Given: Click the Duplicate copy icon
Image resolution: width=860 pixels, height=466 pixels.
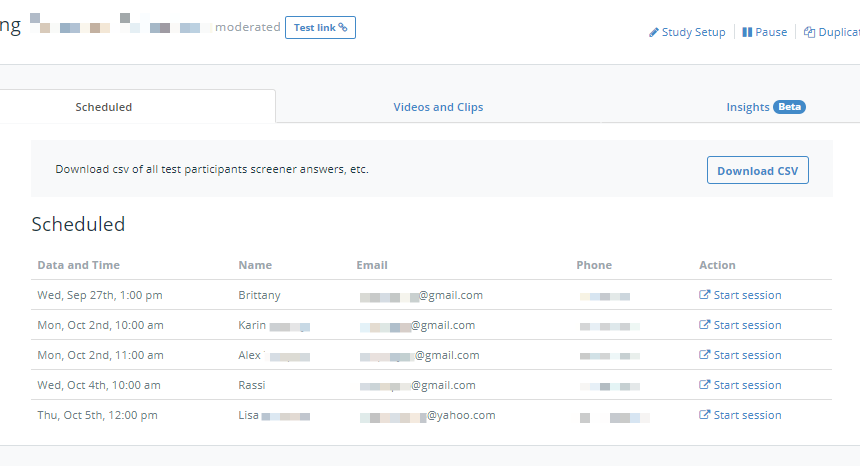Looking at the screenshot, I should (x=810, y=32).
